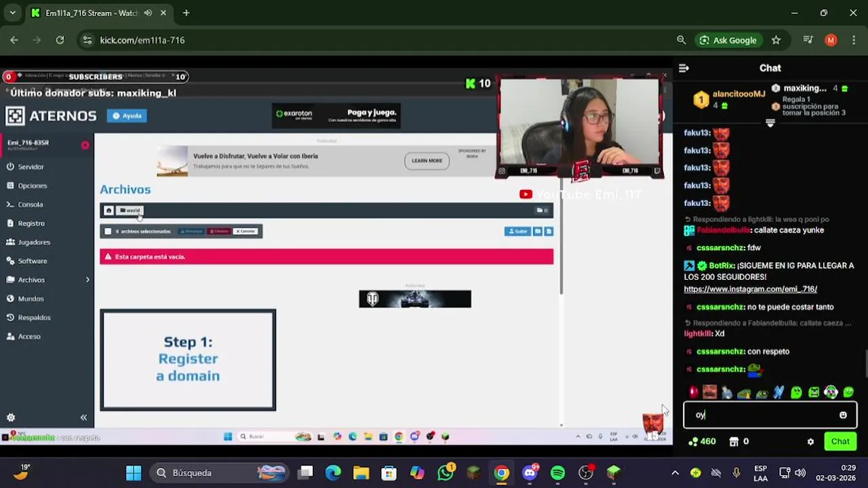The height and width of the screenshot is (488, 868).
Task: Open Aternos settings gear at sidebar bottom
Action: [11, 418]
